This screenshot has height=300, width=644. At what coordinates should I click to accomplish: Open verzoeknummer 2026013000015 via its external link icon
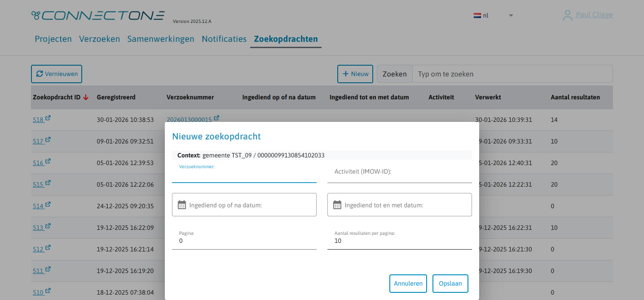[216, 116]
